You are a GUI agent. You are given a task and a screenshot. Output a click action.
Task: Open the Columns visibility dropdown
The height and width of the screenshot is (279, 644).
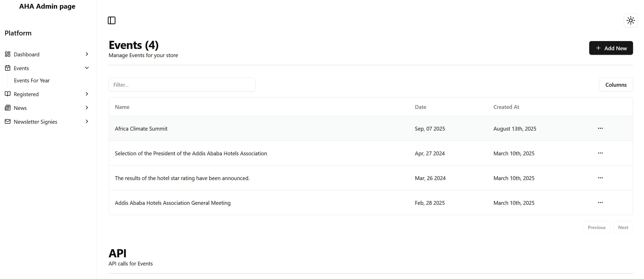tap(616, 85)
